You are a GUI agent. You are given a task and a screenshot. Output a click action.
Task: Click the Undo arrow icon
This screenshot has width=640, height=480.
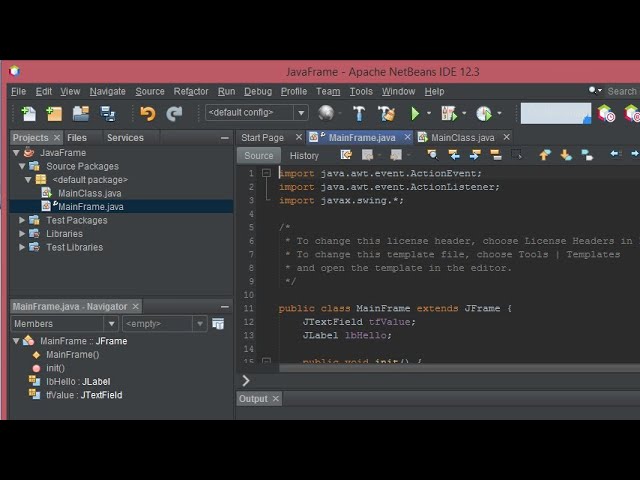[x=147, y=113]
